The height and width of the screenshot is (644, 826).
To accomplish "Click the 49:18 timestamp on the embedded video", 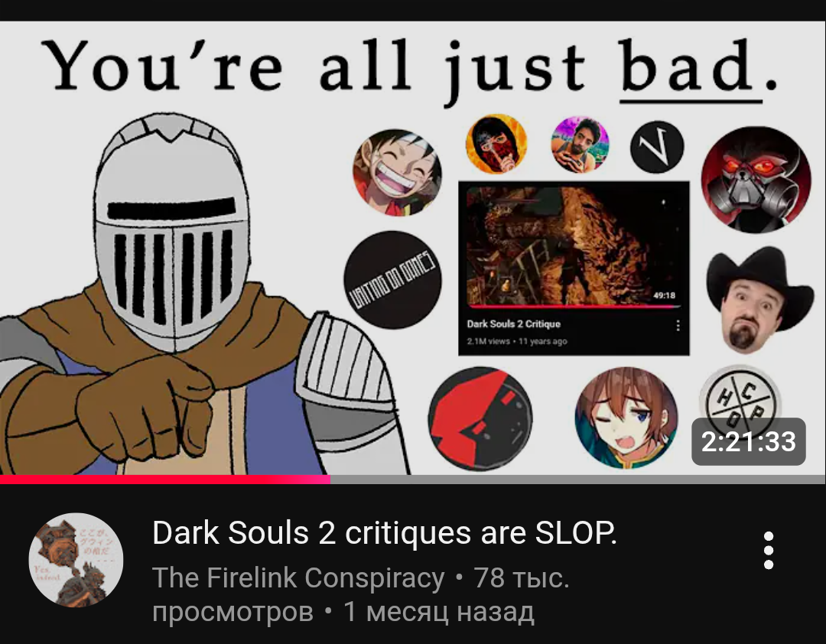I will (664, 295).
